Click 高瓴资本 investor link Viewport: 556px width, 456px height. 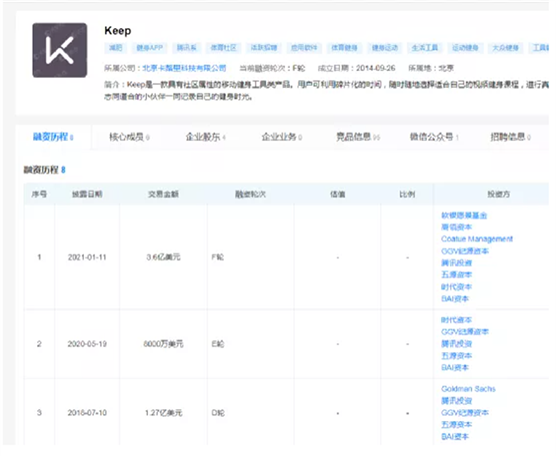point(456,227)
